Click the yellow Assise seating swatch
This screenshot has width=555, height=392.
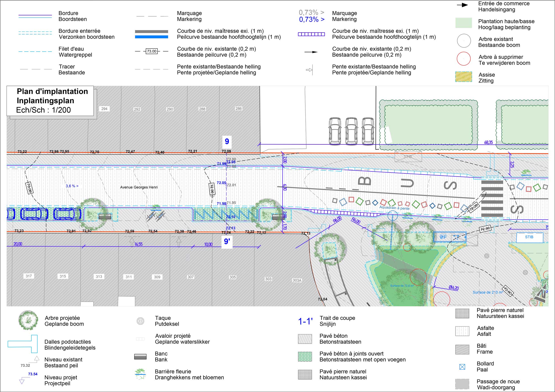click(463, 77)
